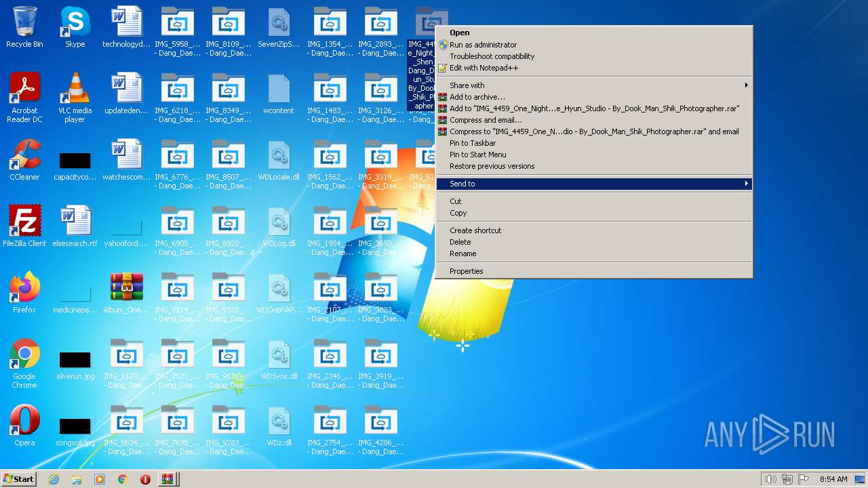868x488 pixels.
Task: Select the IMG_1129 file icon
Action: click(126, 363)
